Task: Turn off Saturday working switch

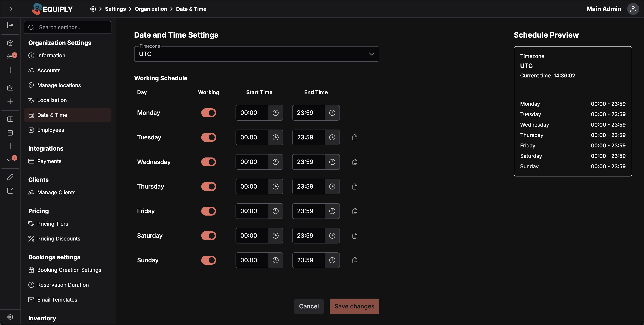Action: (209, 236)
